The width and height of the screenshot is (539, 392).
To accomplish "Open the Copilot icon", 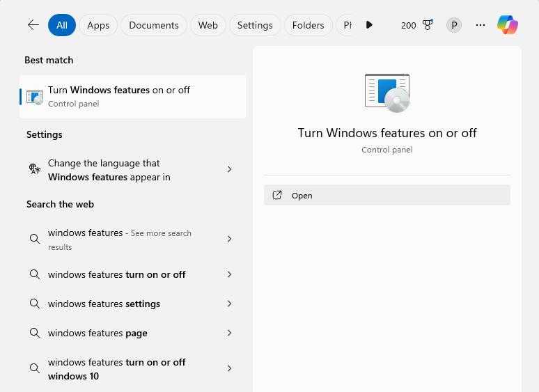I will point(507,25).
